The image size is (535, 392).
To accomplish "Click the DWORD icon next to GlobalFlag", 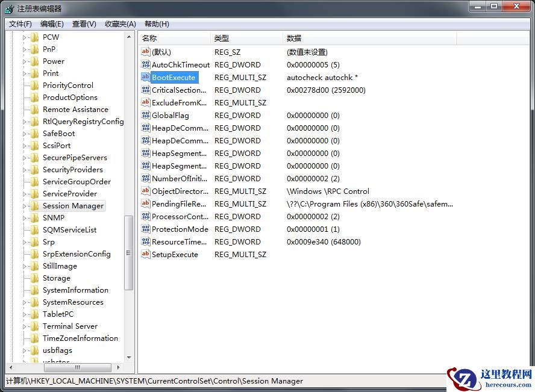I will [x=145, y=115].
